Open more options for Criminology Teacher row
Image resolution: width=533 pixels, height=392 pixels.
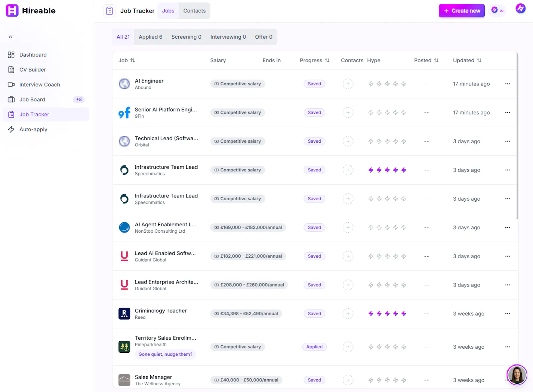pyautogui.click(x=507, y=314)
